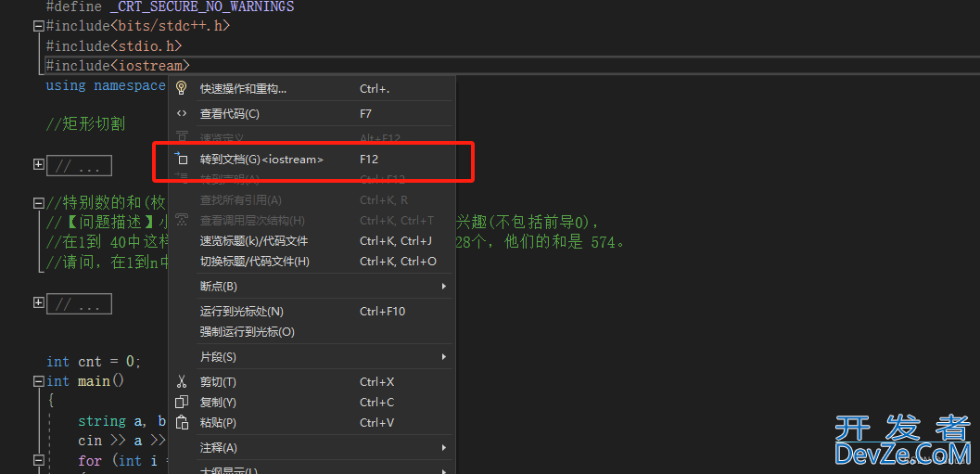Open the 片段(S) submenu
Image resolution: width=980 pixels, height=474 pixels.
pyautogui.click(x=312, y=357)
